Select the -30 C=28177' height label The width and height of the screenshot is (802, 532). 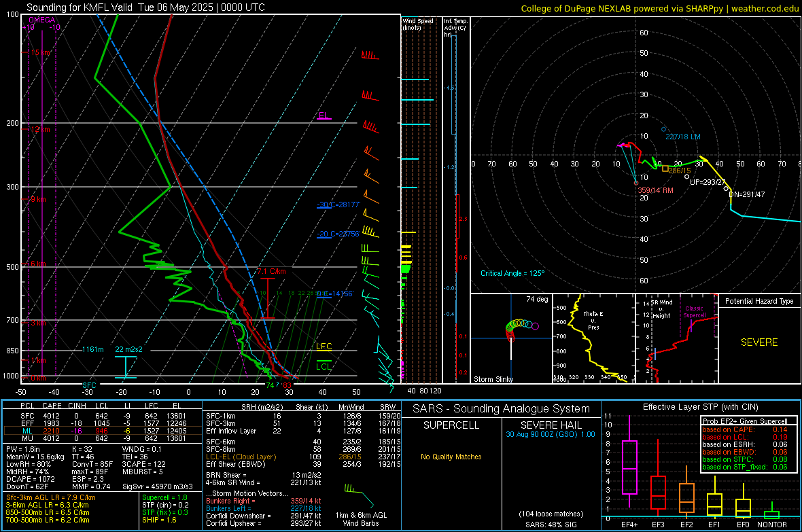click(x=338, y=205)
